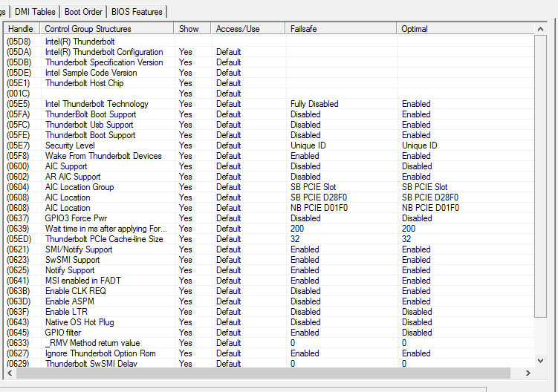The width and height of the screenshot is (558, 392).
Task: Switch to the DMI Tables tab
Action: click(35, 12)
